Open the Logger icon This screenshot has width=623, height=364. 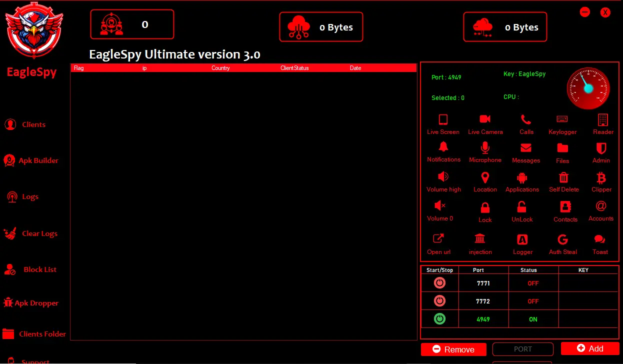click(x=522, y=239)
